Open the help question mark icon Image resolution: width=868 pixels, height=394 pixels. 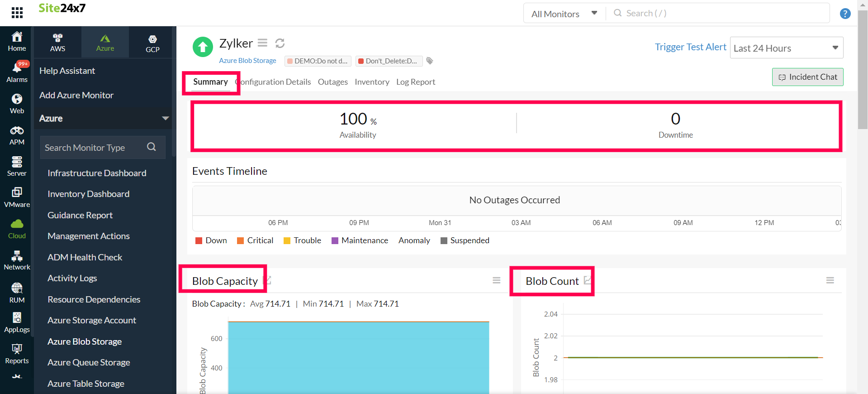click(845, 14)
